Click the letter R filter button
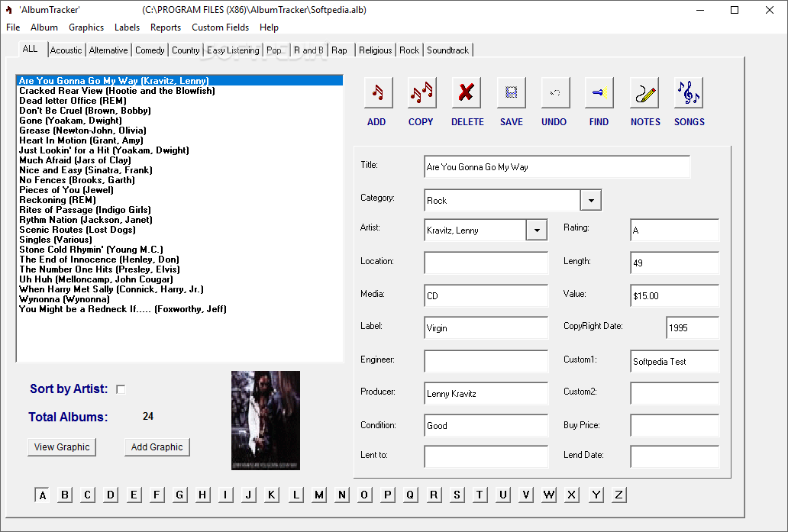 pos(434,495)
